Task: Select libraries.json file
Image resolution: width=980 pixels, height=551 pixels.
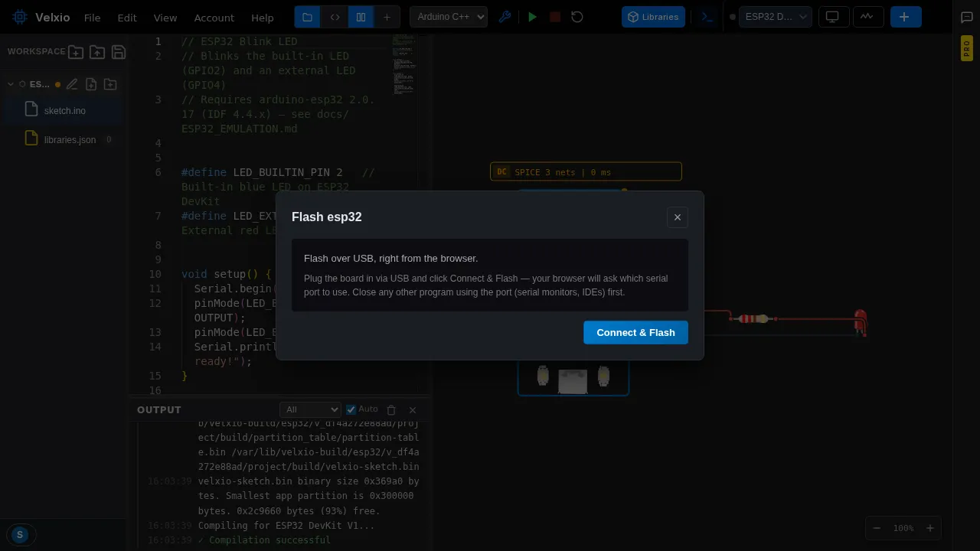Action: (63, 139)
